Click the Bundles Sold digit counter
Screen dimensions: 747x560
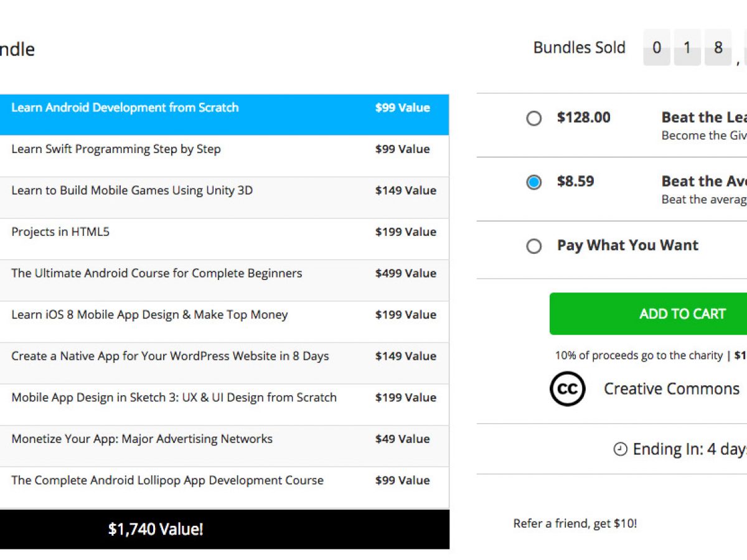687,48
